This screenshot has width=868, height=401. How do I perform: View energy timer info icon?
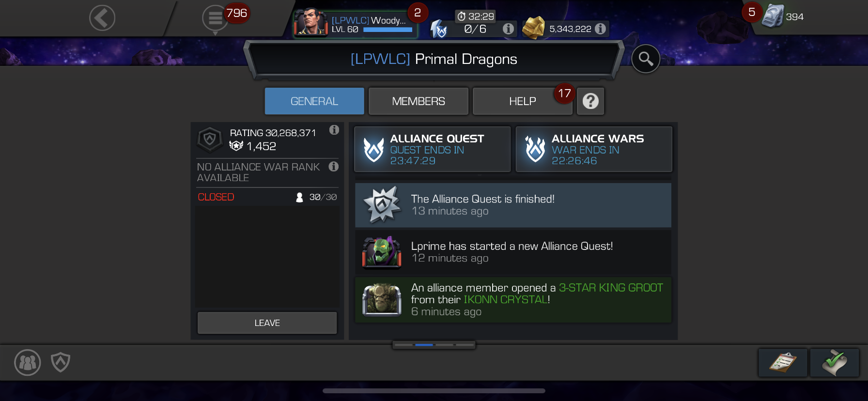[x=508, y=29]
